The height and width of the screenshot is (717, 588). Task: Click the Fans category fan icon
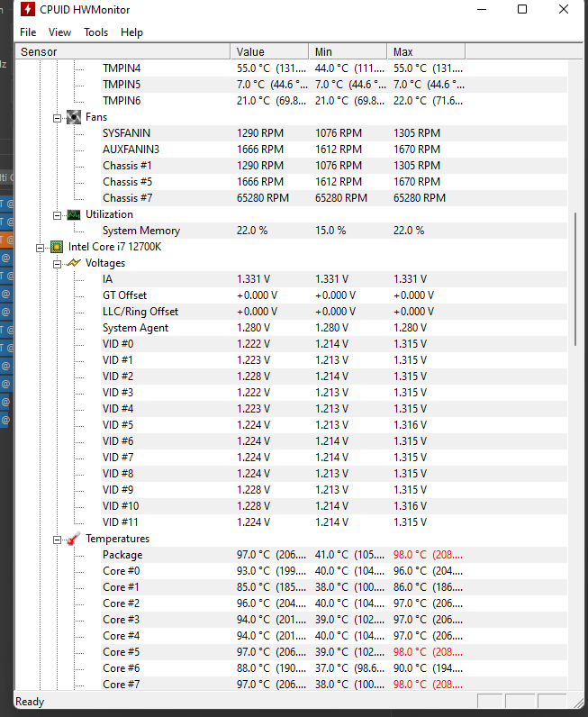point(74,117)
